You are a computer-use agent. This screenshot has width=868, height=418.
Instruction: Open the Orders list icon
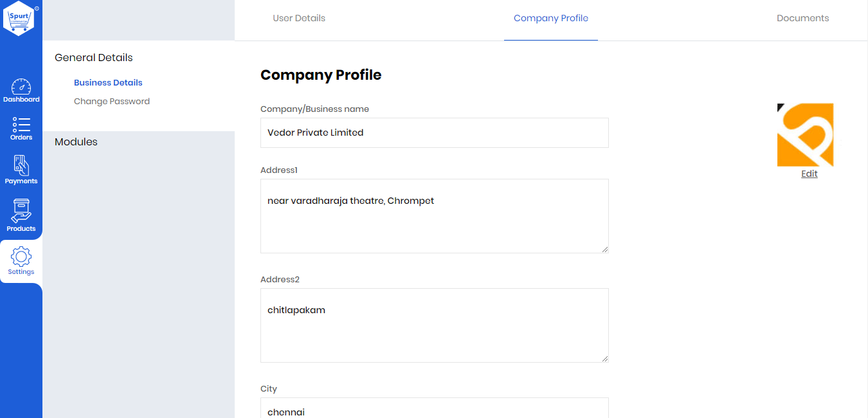tap(21, 124)
